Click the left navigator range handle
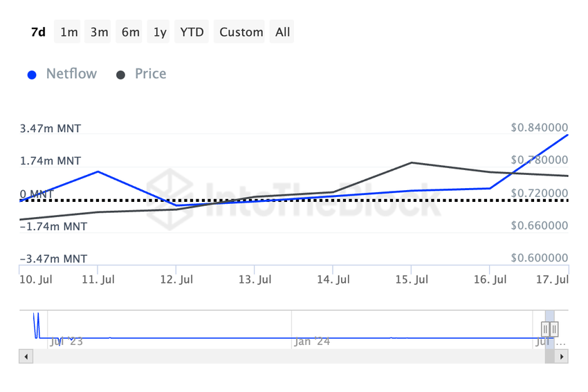The image size is (588, 392). 545,329
